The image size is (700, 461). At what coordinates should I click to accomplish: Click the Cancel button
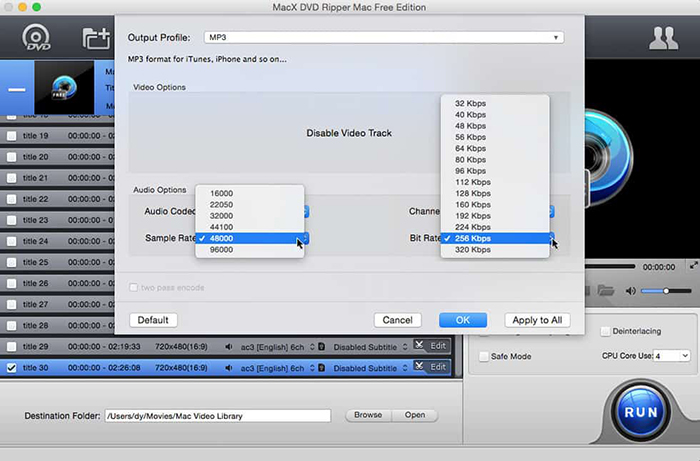(x=397, y=320)
